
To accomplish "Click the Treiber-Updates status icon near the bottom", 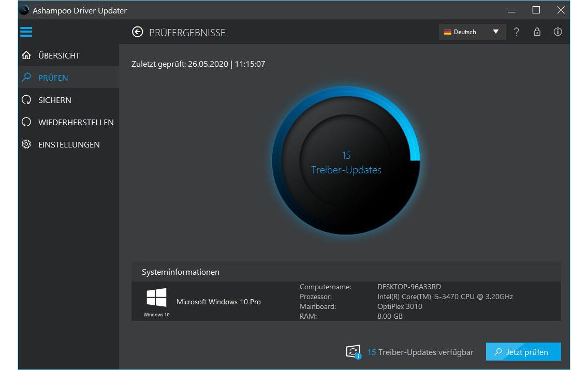I will coord(353,351).
